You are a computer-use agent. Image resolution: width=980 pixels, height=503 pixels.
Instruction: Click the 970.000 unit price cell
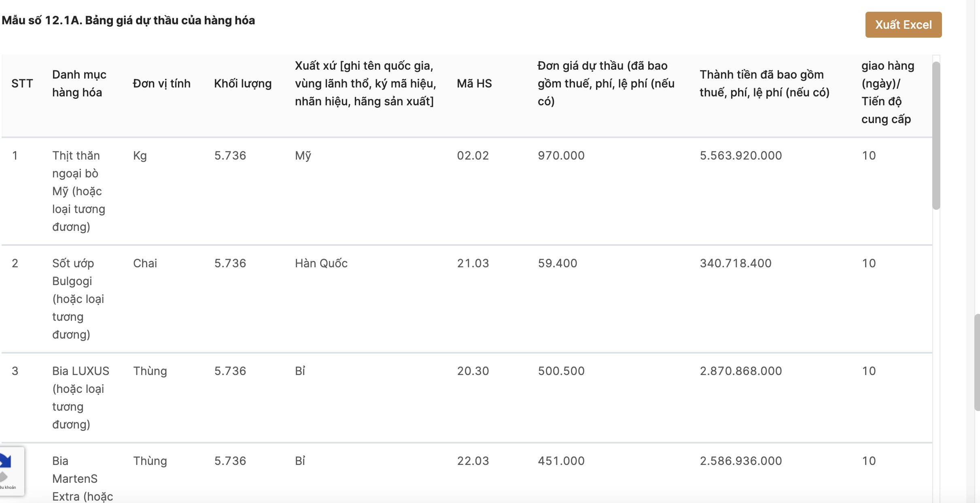(561, 156)
